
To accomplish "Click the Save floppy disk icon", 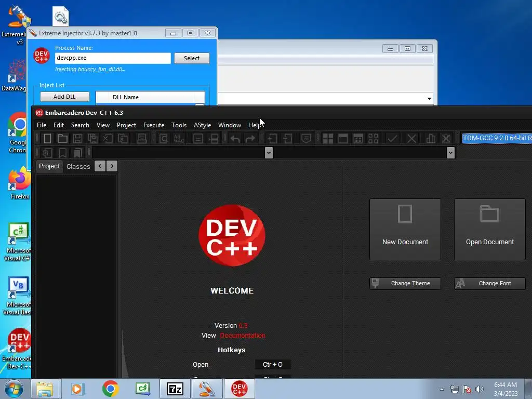I will (78, 138).
